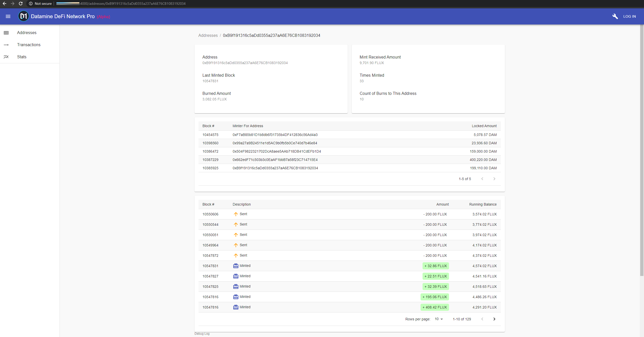Click Minted gift icon for block 10547831
The image size is (644, 337).
(x=236, y=266)
